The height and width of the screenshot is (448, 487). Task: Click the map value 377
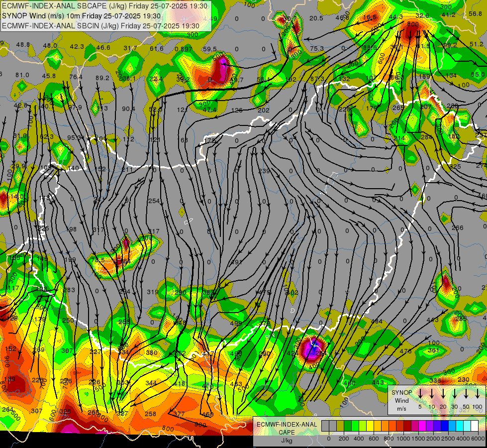179,414
